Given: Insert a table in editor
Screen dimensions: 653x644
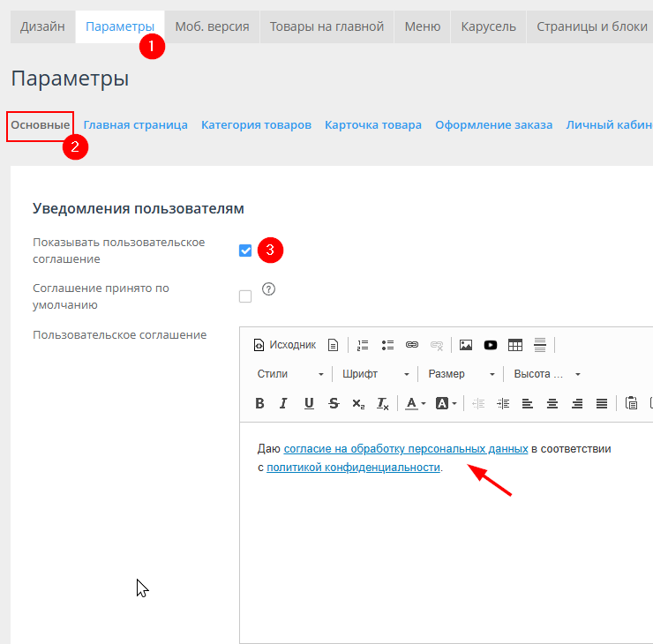Looking at the screenshot, I should 515,345.
